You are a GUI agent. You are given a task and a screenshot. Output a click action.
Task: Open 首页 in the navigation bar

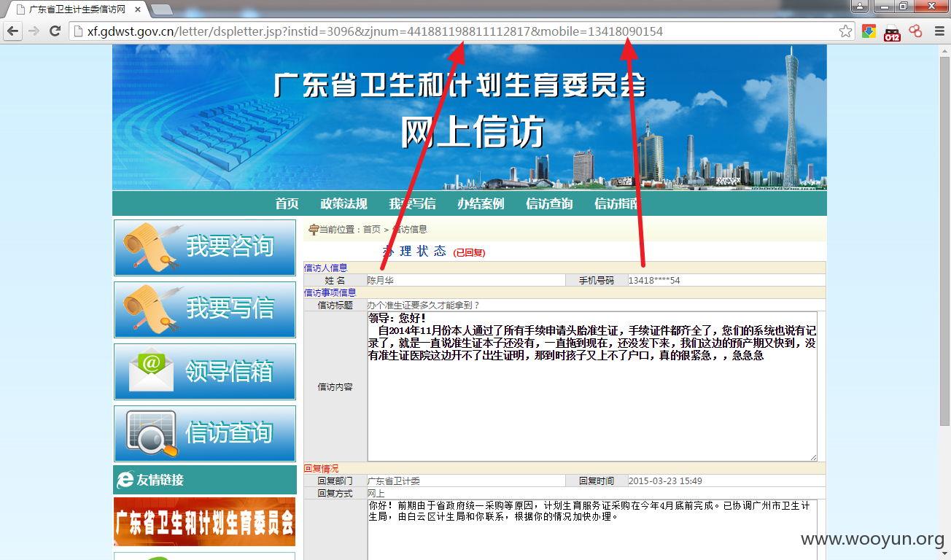point(287,204)
